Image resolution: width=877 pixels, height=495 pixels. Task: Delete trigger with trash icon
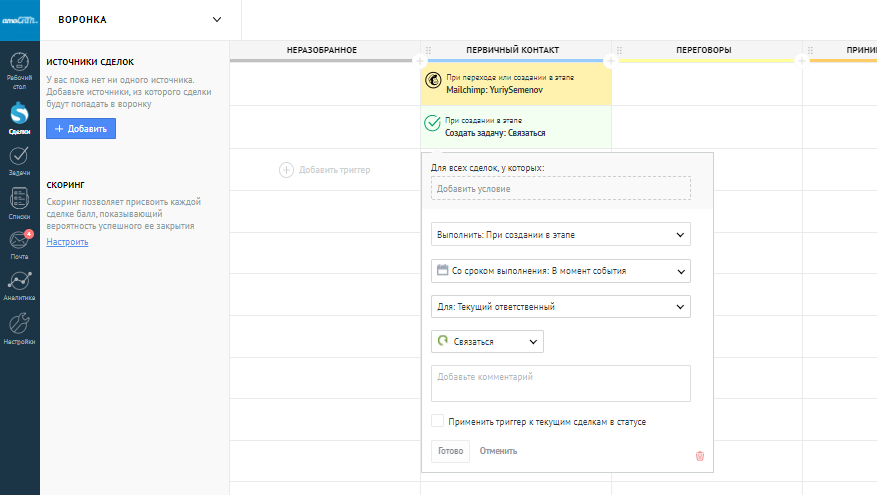pos(699,456)
